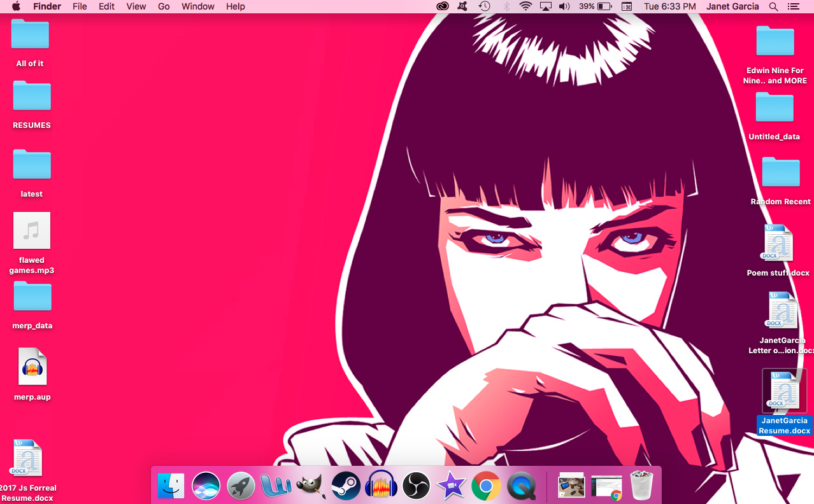
Task: Toggle the Wi-Fi status menu
Action: tap(525, 6)
